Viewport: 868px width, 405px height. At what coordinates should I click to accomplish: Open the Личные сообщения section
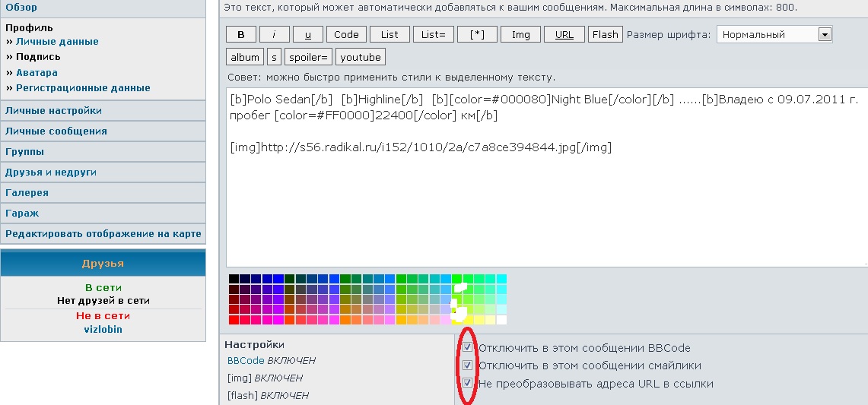(56, 131)
